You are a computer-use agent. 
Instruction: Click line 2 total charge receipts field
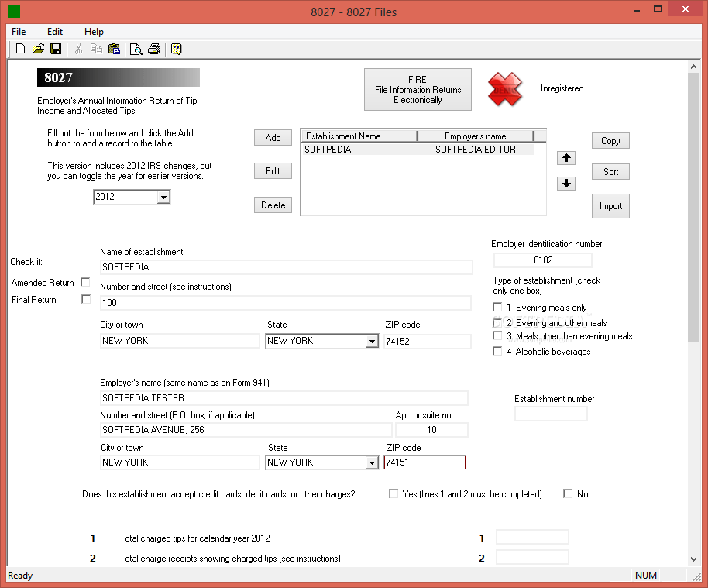point(532,557)
